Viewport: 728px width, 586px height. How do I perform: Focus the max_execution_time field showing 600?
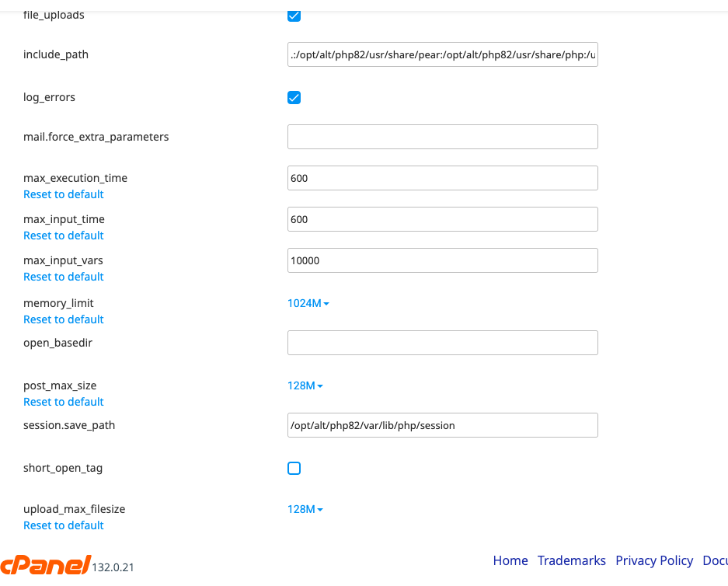tap(442, 178)
